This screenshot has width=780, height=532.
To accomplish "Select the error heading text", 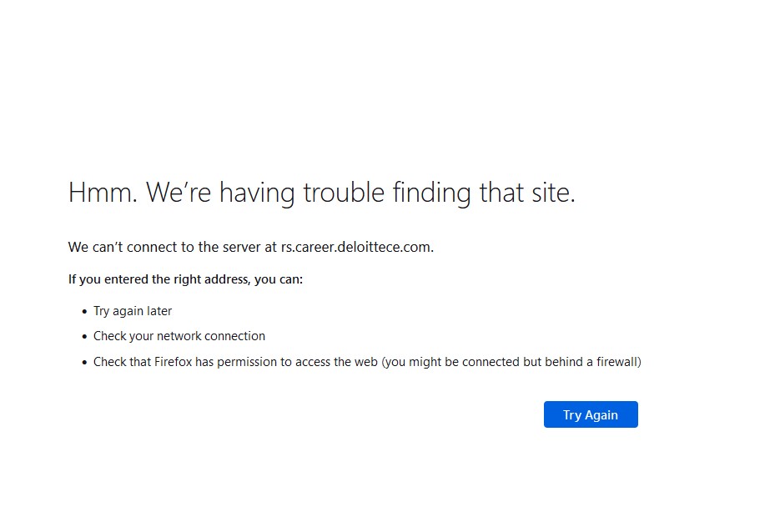I will tap(321, 192).
